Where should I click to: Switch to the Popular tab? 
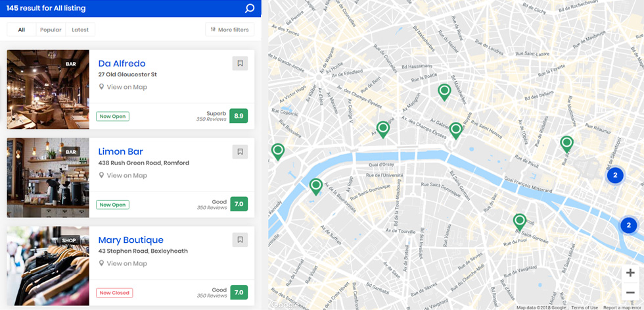pos(51,30)
